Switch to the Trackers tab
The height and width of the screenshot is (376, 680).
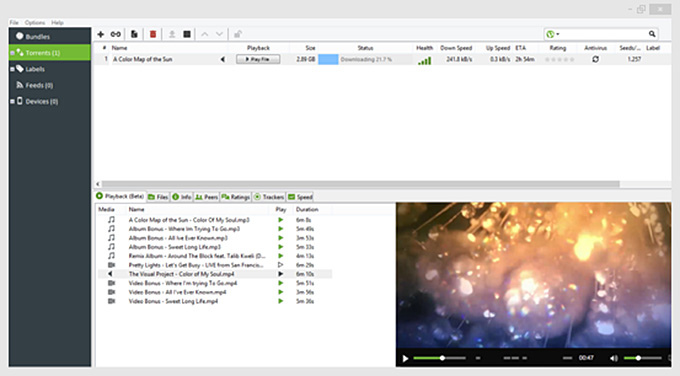(269, 197)
